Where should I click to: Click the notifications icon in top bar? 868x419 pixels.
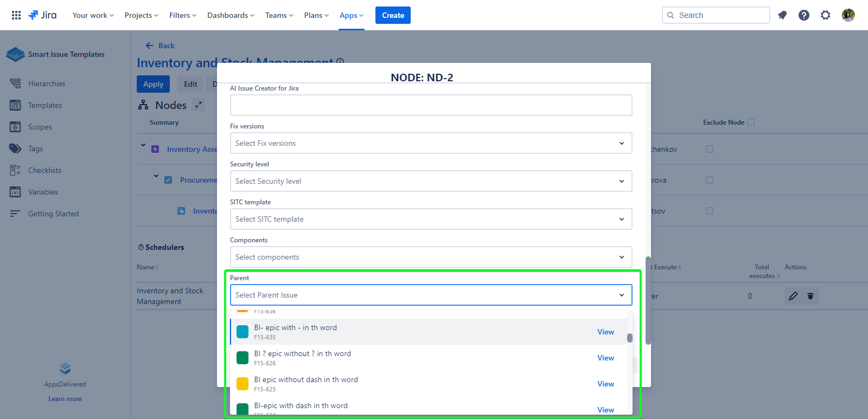[x=782, y=15]
